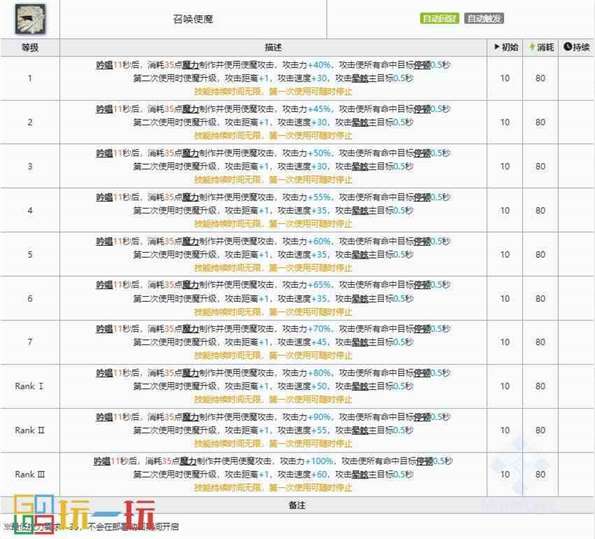595x539 pixels.
Task: Click the 消耗 column header label
Action: click(545, 47)
